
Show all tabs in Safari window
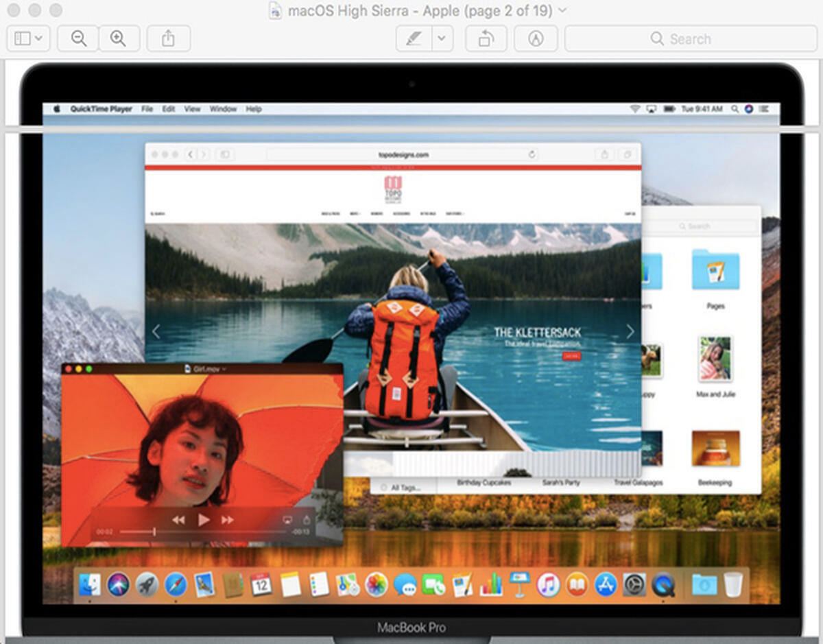click(627, 155)
